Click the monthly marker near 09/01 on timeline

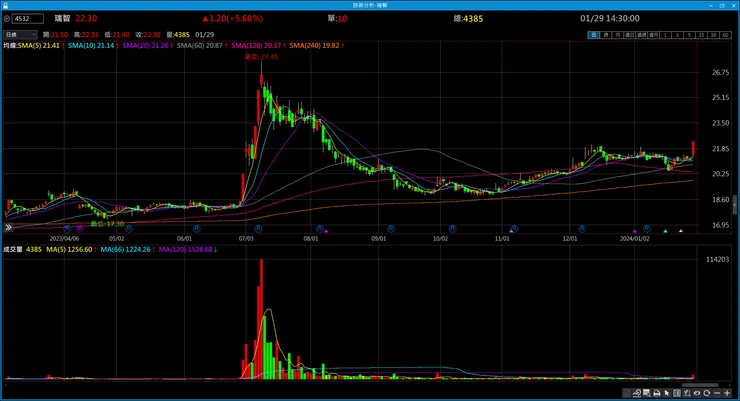pyautogui.click(x=391, y=229)
